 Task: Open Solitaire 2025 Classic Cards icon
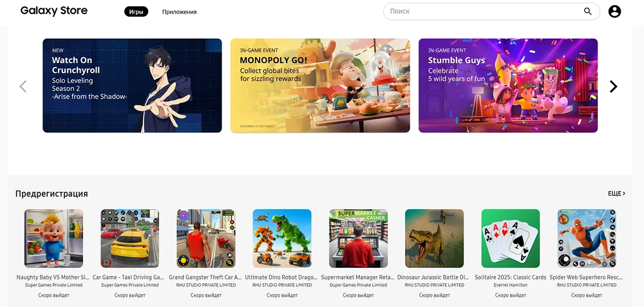pos(511,239)
